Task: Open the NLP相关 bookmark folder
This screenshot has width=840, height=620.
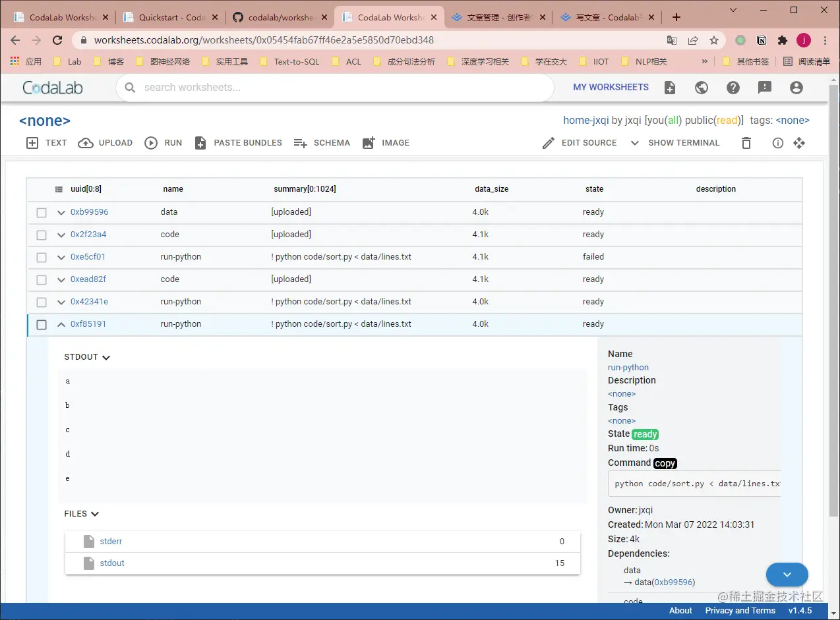Action: click(x=644, y=61)
